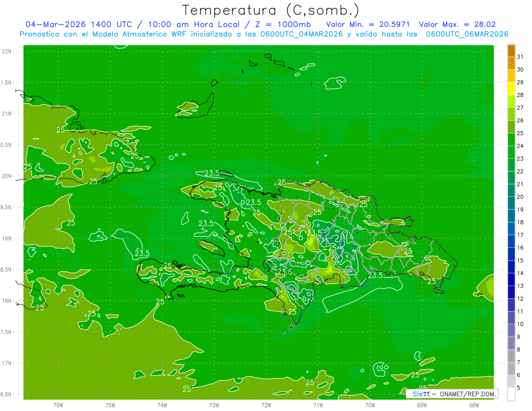This screenshot has height=411, width=532.
Task: Click the '71W' longitude axis label
Action: tap(318, 405)
